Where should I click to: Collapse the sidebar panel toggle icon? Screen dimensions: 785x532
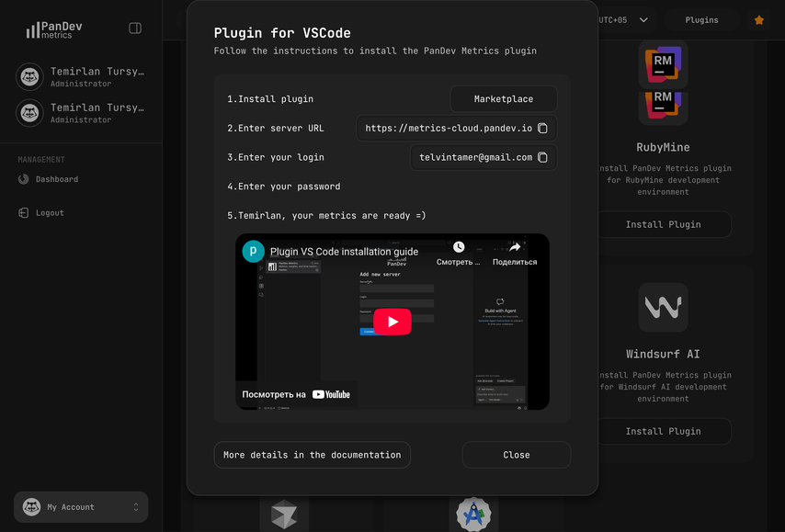(135, 28)
